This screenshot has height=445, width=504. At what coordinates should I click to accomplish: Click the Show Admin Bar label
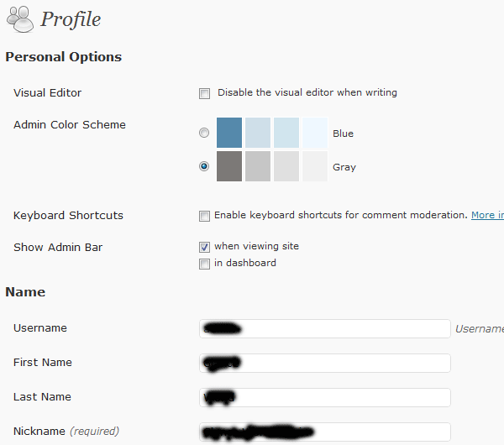58,248
